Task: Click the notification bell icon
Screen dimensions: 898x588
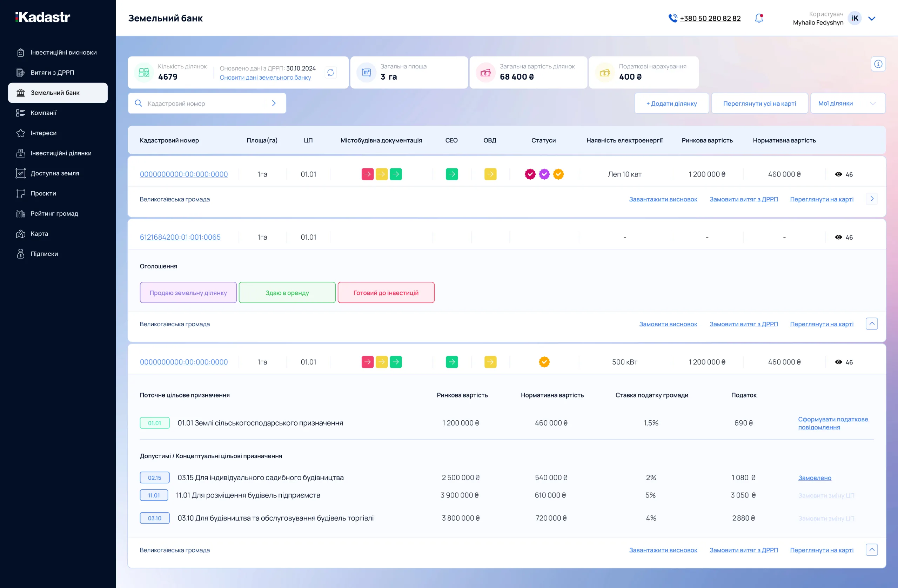Action: [759, 18]
